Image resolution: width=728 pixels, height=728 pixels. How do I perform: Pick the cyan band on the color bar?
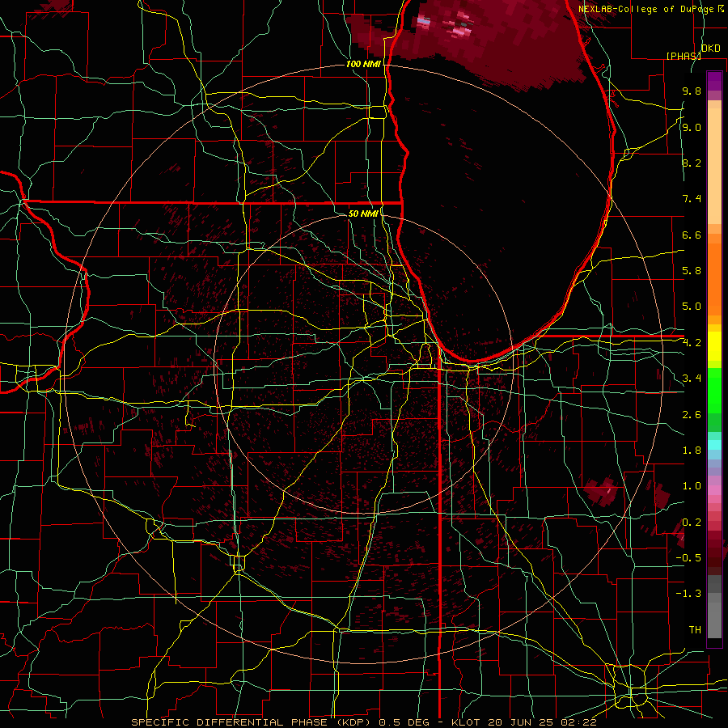[714, 445]
